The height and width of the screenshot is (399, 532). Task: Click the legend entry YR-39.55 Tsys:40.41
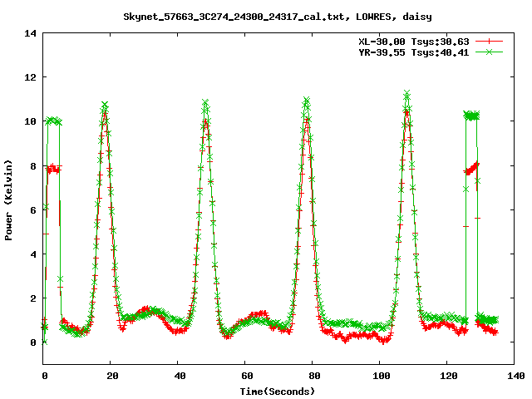414,52
